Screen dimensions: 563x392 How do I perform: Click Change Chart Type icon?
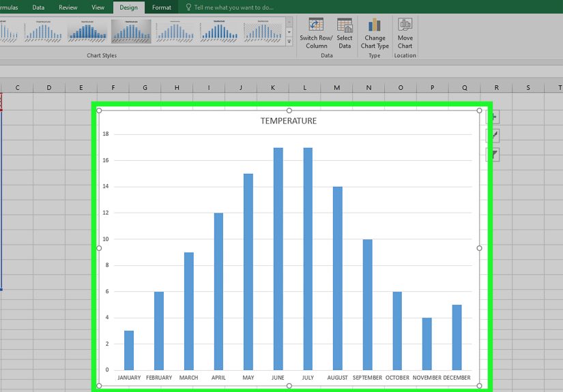pyautogui.click(x=375, y=25)
